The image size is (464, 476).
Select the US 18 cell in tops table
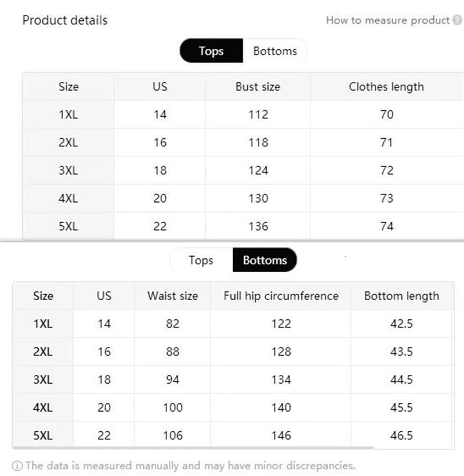[x=159, y=170]
